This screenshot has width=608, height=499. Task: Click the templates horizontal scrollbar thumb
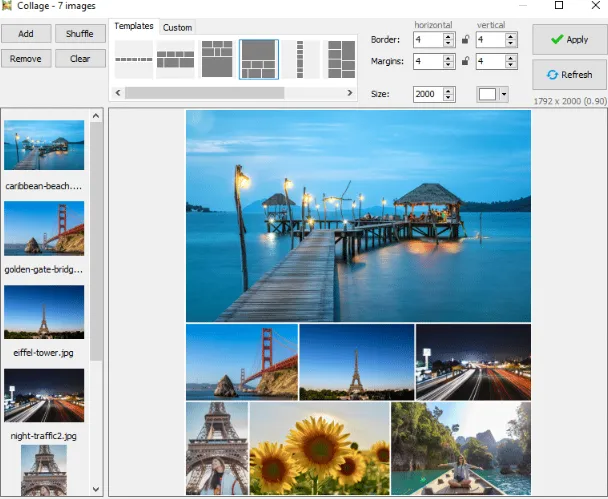(204, 93)
